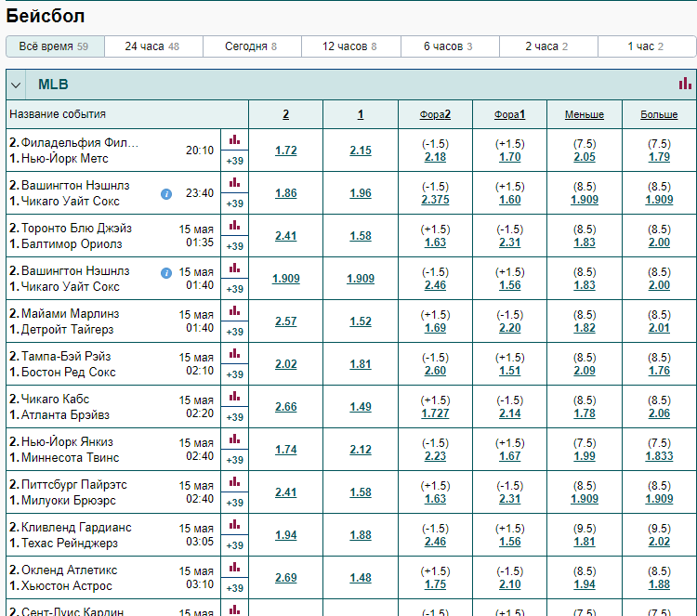Click column header '1'
The width and height of the screenshot is (697, 616).
(x=361, y=114)
